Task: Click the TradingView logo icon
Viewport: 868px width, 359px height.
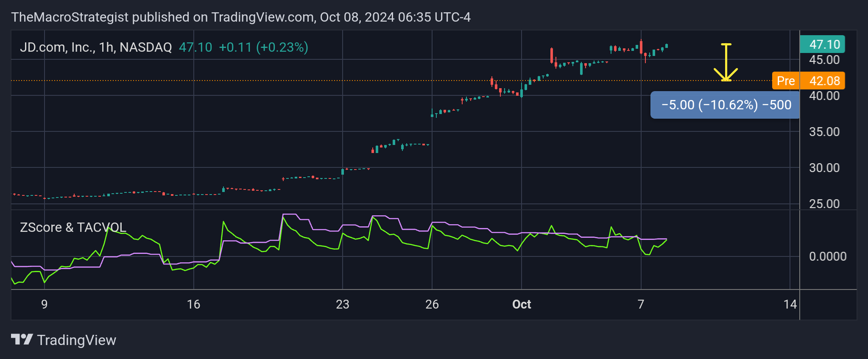Action: coord(22,340)
